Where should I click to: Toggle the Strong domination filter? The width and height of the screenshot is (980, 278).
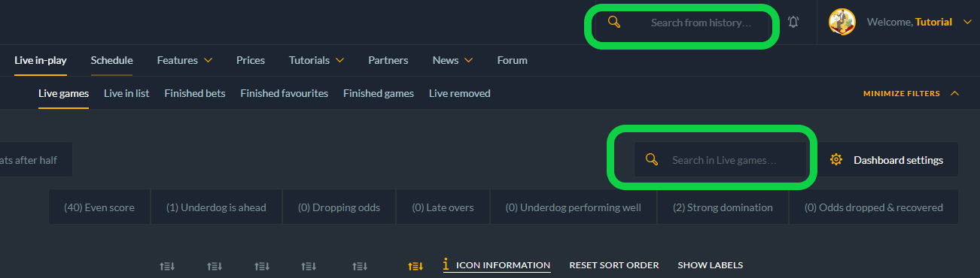tap(723, 207)
